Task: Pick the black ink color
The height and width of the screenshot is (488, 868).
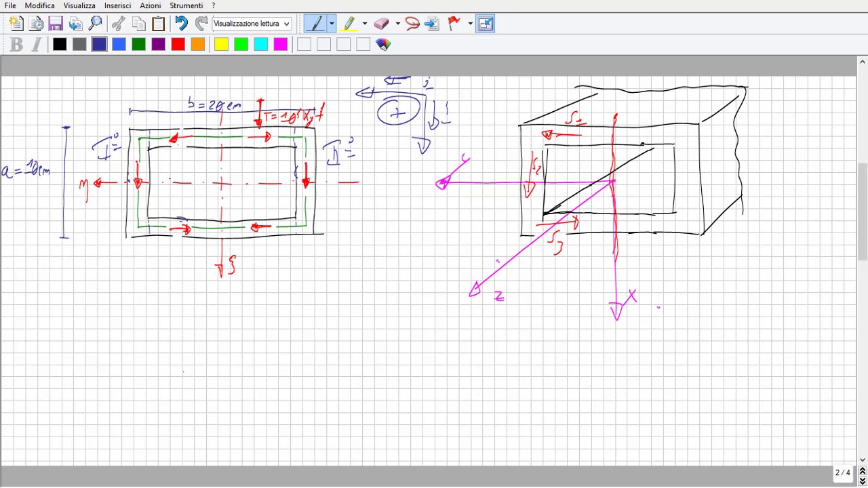Action: coord(60,45)
